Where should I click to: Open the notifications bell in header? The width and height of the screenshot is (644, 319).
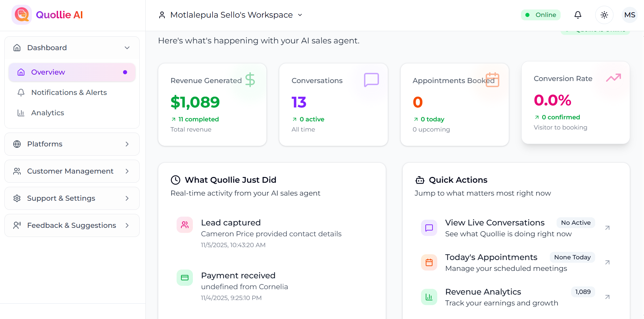coord(578,15)
